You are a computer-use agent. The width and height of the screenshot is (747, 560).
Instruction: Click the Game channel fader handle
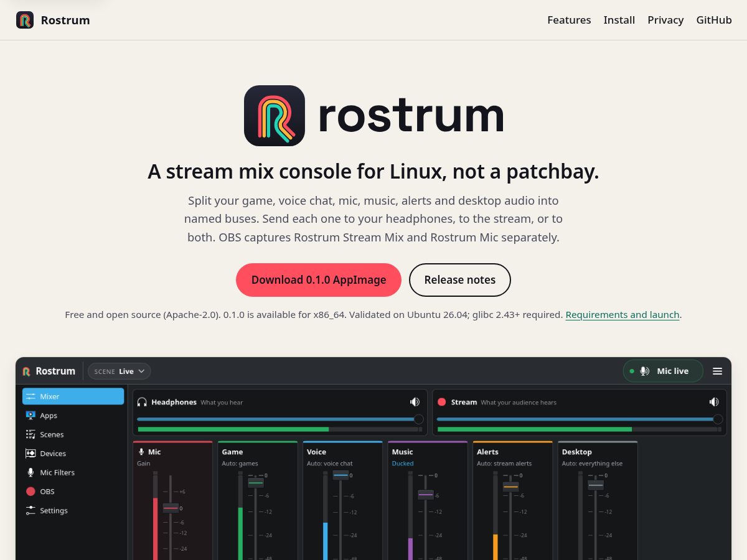256,482
